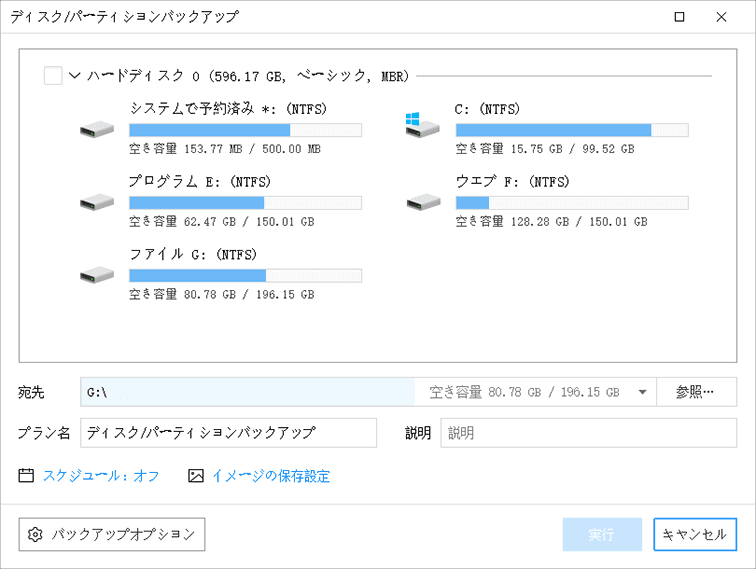
Task: Collapse the ハードディスク 0 disk group
Action: pos(74,76)
